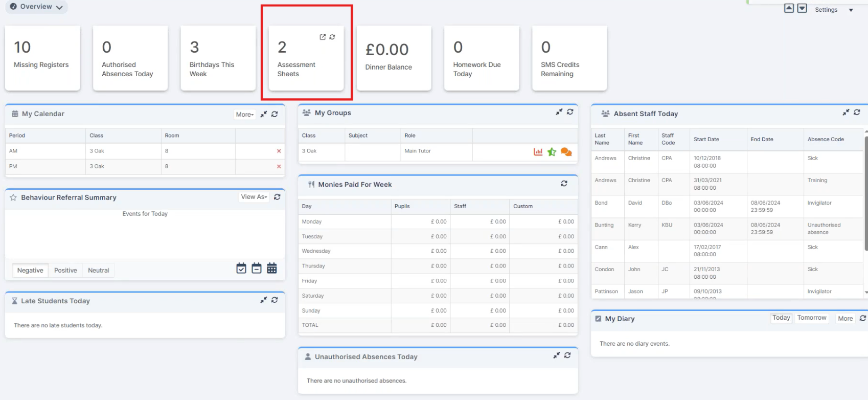The height and width of the screenshot is (400, 868).
Task: Select the Negative behaviour filter
Action: coord(30,271)
